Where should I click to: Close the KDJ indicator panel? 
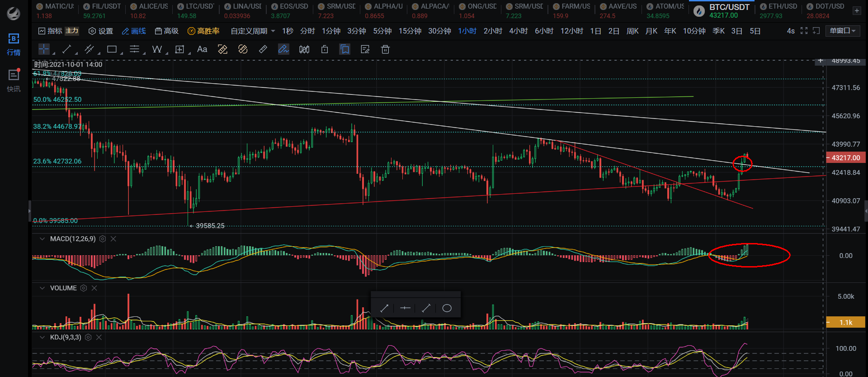click(99, 338)
